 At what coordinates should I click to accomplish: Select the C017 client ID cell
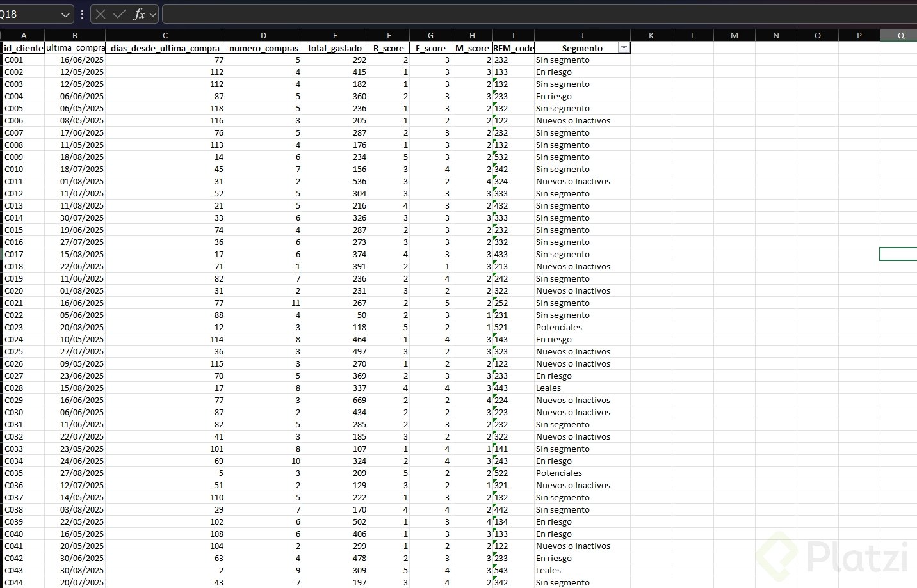pos(24,255)
